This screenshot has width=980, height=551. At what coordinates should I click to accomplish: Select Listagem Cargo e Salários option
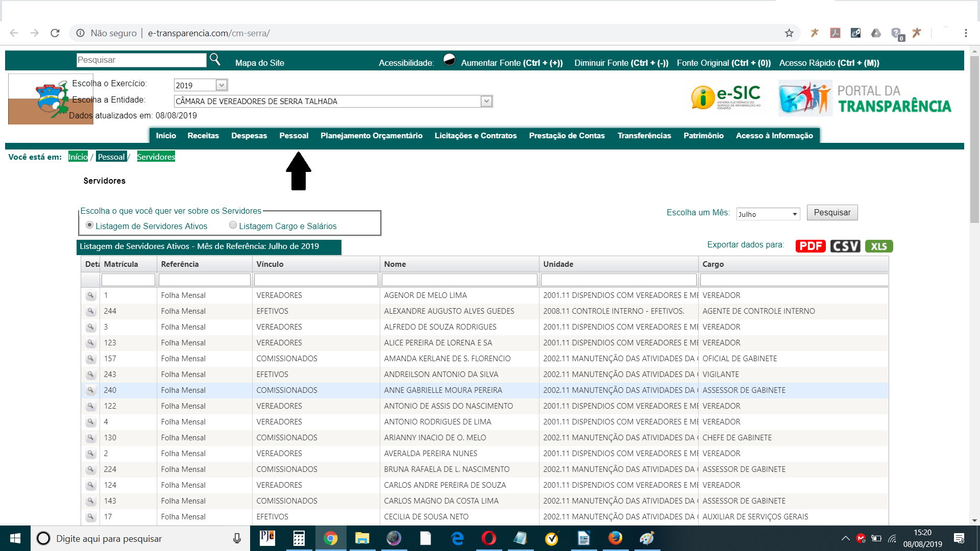233,225
